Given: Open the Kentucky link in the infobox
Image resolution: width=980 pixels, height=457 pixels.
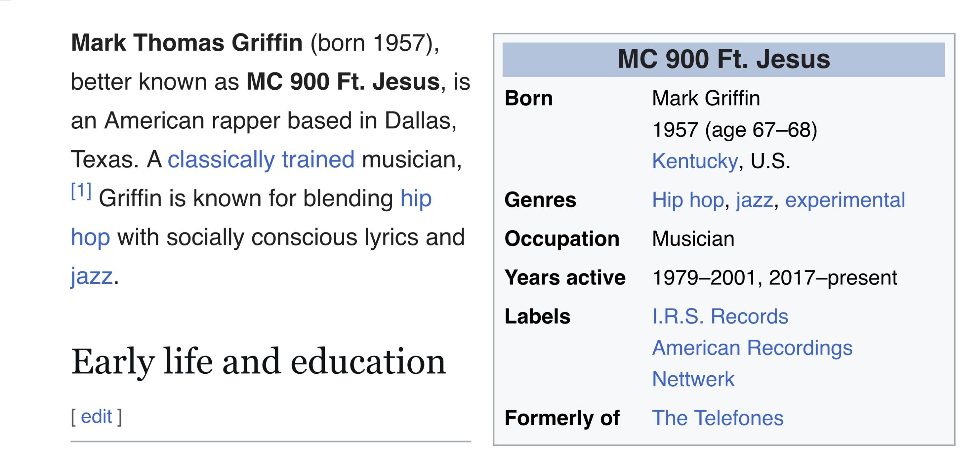Looking at the screenshot, I should (695, 161).
